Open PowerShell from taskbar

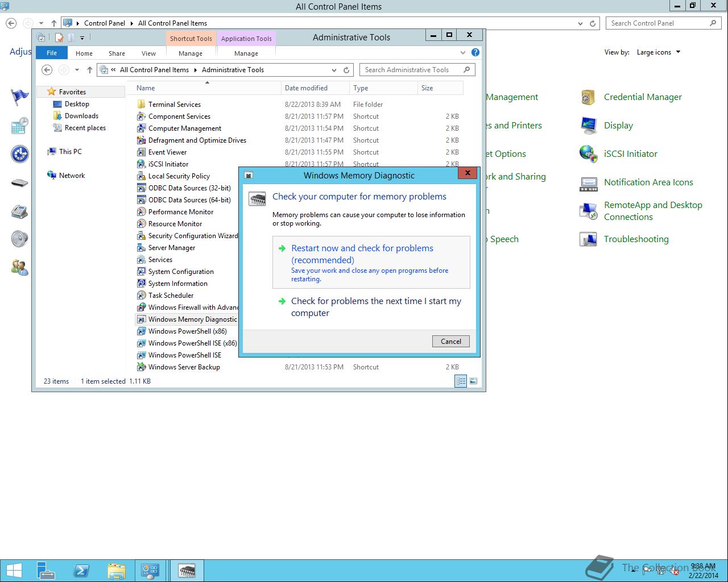81,571
